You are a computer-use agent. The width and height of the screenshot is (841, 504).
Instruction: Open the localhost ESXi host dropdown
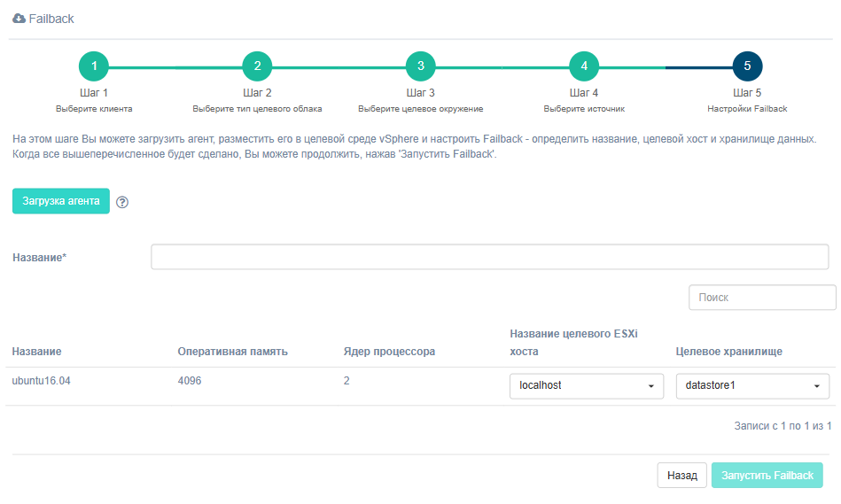[x=587, y=386]
